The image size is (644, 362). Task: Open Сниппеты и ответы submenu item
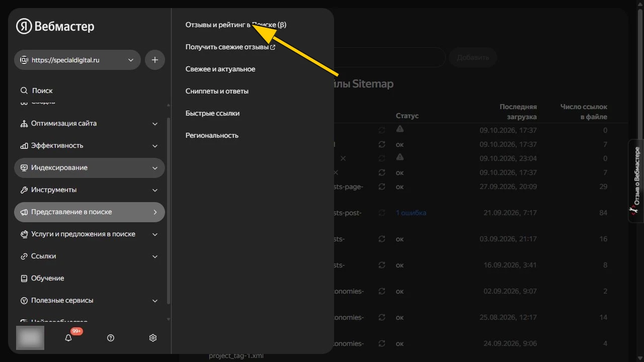coord(217,91)
